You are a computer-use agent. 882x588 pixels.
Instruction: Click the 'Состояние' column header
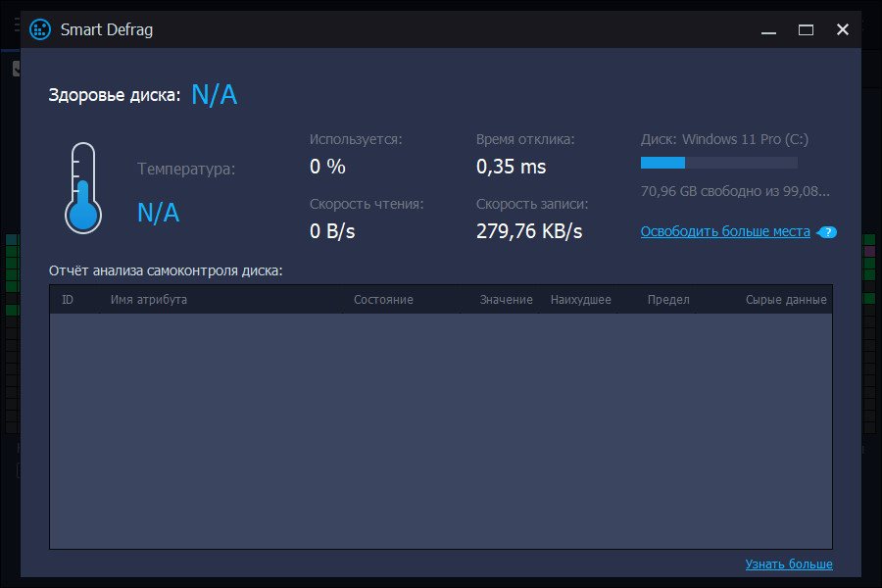tap(383, 299)
